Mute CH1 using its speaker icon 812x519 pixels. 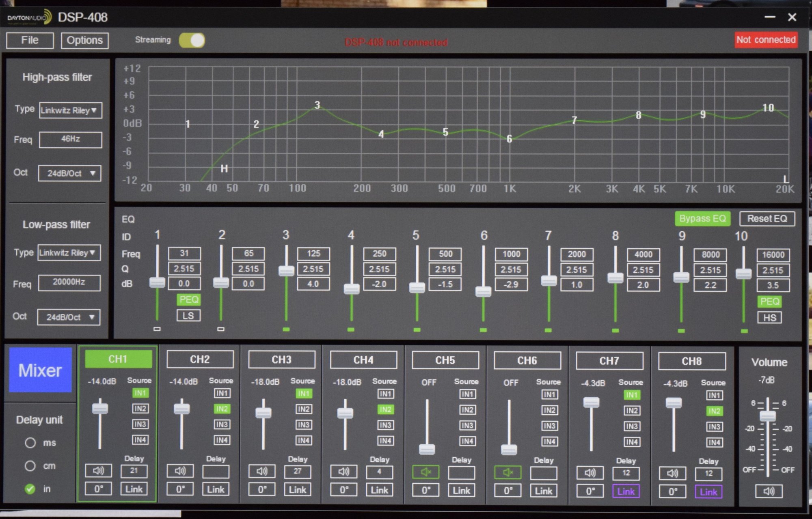[98, 471]
